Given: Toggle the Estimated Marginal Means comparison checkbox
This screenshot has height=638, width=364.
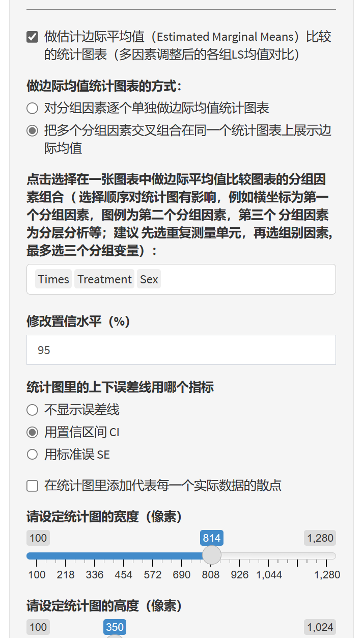Looking at the screenshot, I should pos(33,37).
